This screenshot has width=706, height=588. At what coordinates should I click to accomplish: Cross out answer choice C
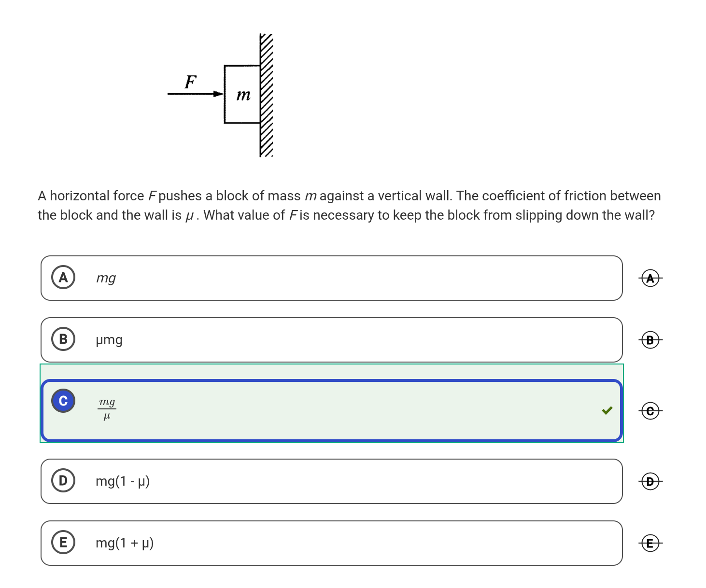pos(650,411)
